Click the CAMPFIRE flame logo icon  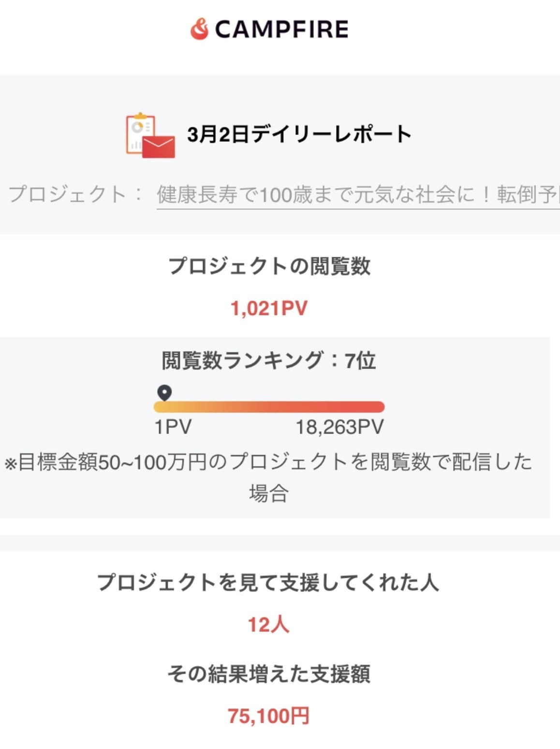tap(199, 29)
